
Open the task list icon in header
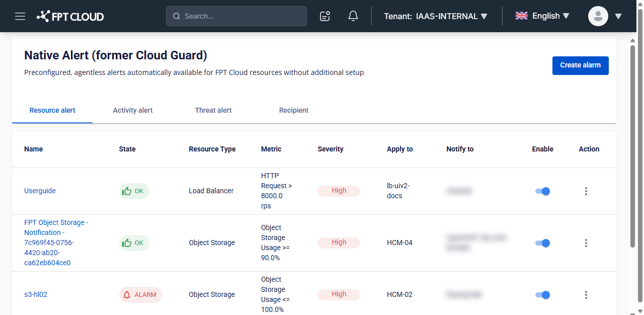[x=325, y=16]
